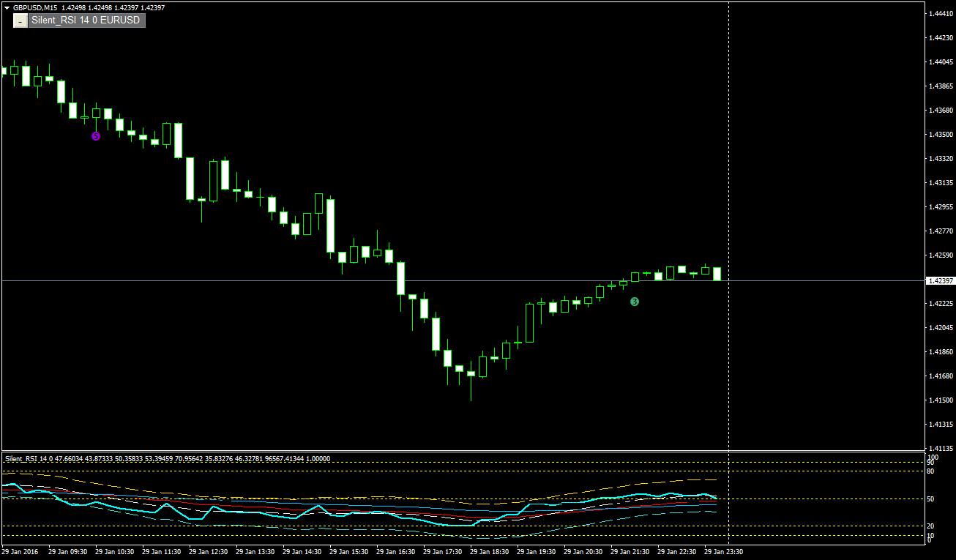
Task: Click the 50 level label on RSI scale
Action: coord(931,499)
